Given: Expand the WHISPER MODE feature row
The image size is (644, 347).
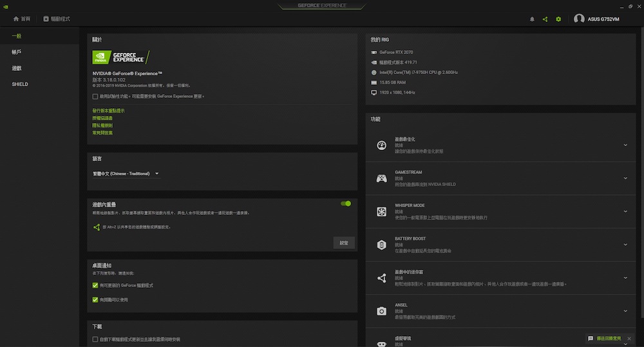Looking at the screenshot, I should 625,211.
